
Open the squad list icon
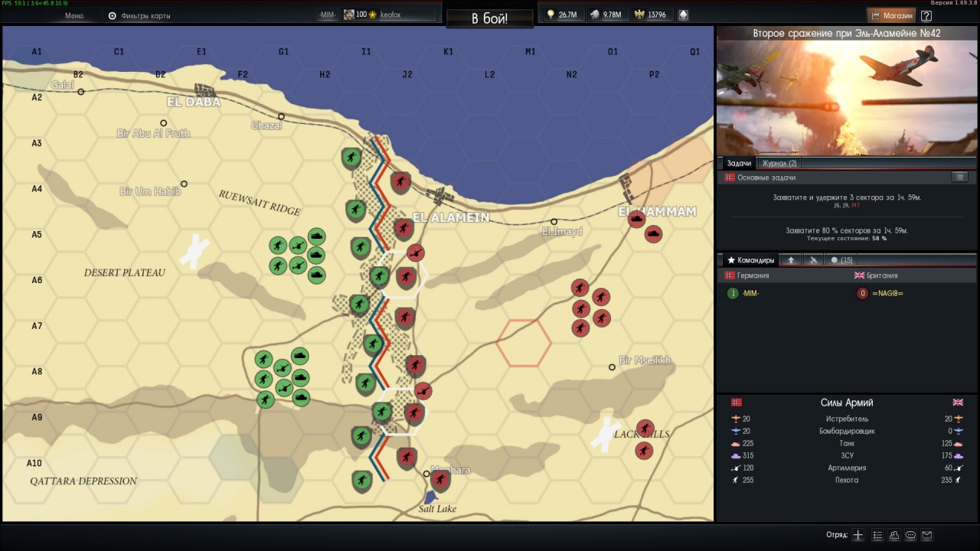tap(877, 536)
